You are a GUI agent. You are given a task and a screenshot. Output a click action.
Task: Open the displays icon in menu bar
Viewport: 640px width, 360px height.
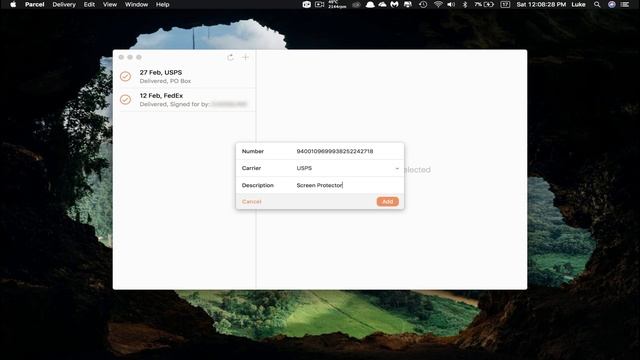click(x=407, y=4)
